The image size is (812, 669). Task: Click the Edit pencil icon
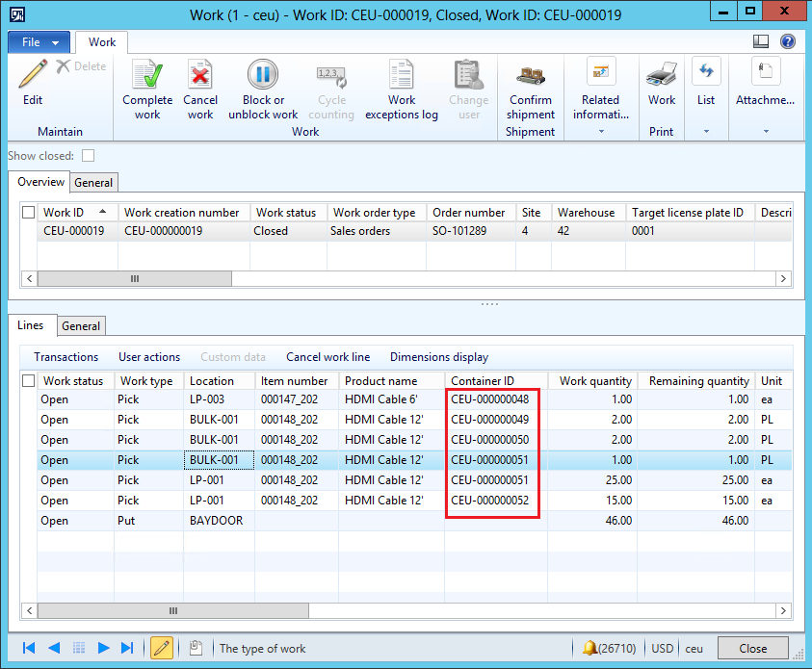click(x=33, y=75)
